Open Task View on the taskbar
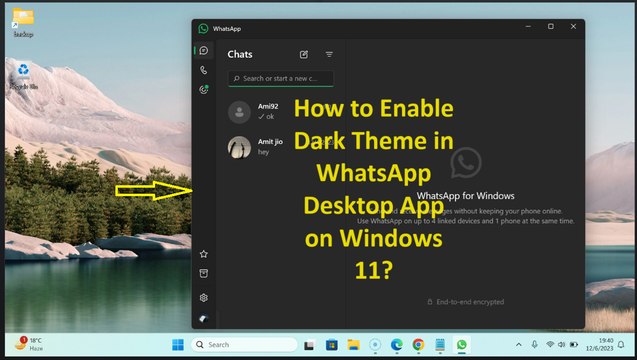This screenshot has width=637, height=360. click(309, 345)
